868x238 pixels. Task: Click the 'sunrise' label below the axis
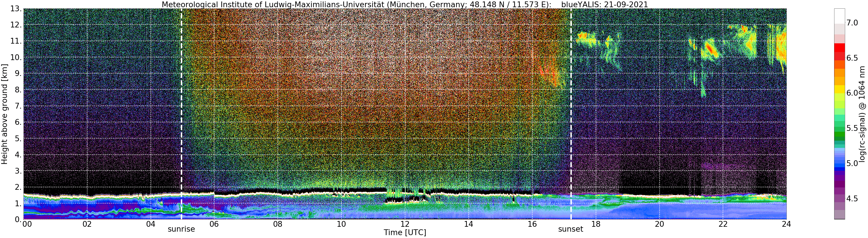181,229
